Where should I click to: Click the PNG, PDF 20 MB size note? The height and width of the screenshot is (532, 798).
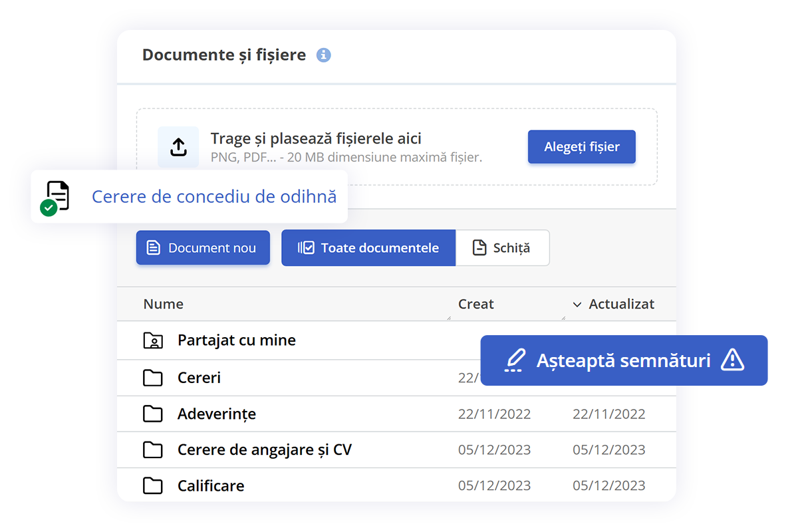(x=346, y=158)
